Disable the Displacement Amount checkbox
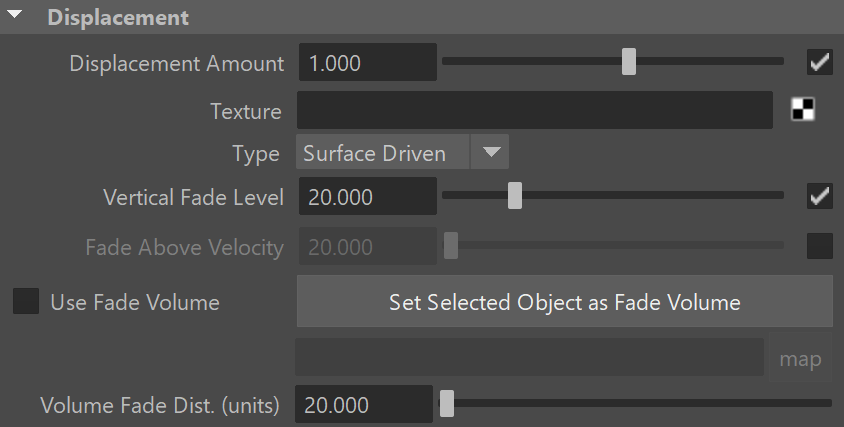Screen dimensions: 844x427 point(820,62)
